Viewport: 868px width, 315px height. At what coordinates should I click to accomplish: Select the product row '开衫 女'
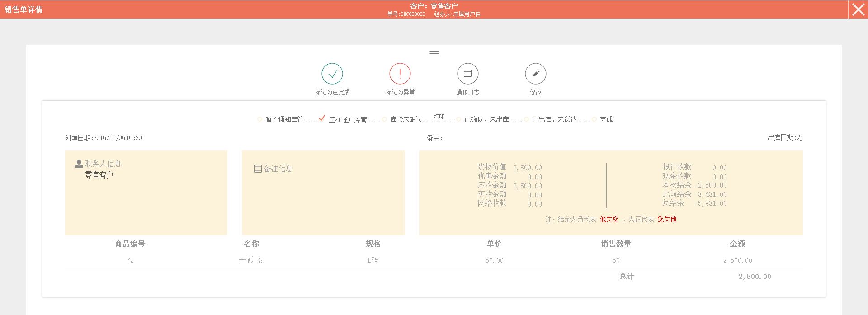point(251,260)
